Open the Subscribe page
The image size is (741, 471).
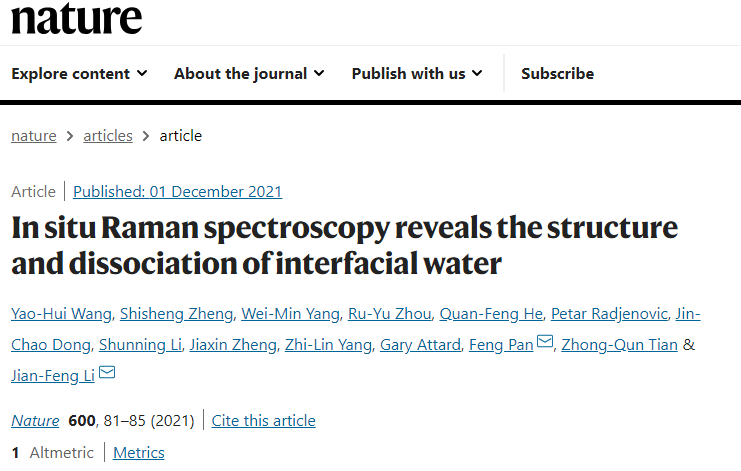pos(558,74)
